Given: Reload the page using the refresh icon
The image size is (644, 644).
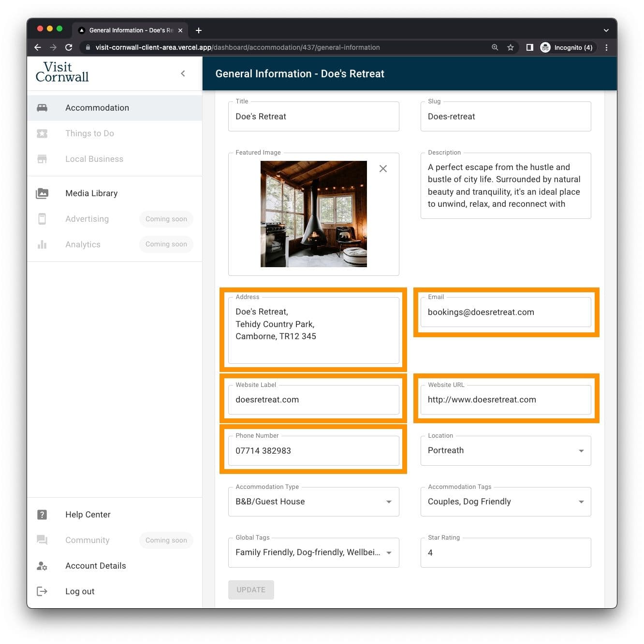Looking at the screenshot, I should click(x=69, y=47).
